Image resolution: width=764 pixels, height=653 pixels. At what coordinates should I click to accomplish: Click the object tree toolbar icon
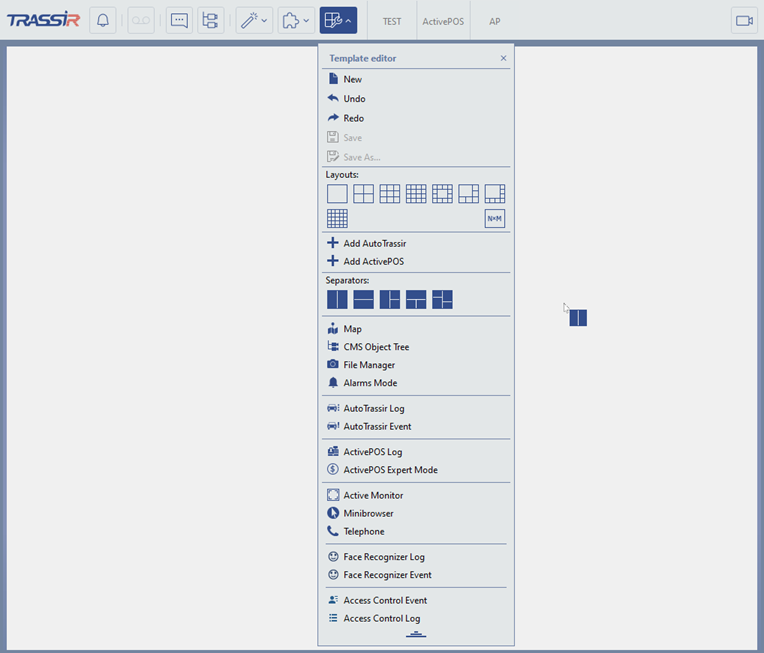coord(210,21)
